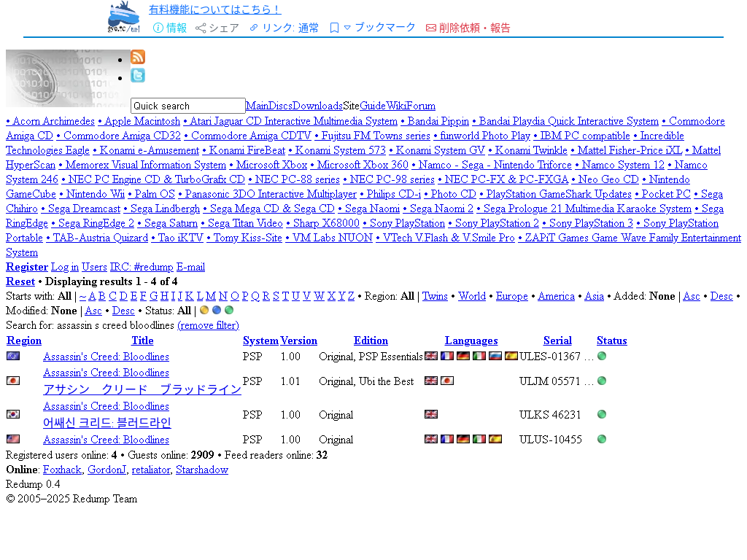Viewport: 747px width, 560px height.
Task: Filter by yellow status dot
Action: [204, 310]
